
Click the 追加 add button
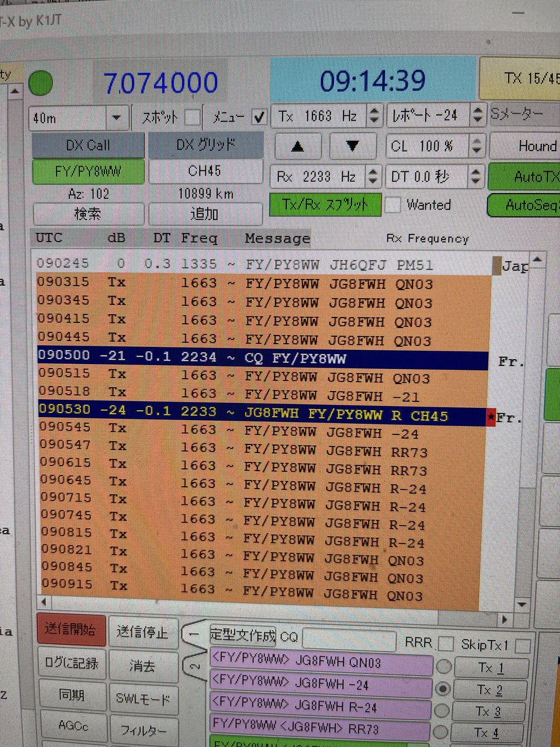tap(205, 214)
